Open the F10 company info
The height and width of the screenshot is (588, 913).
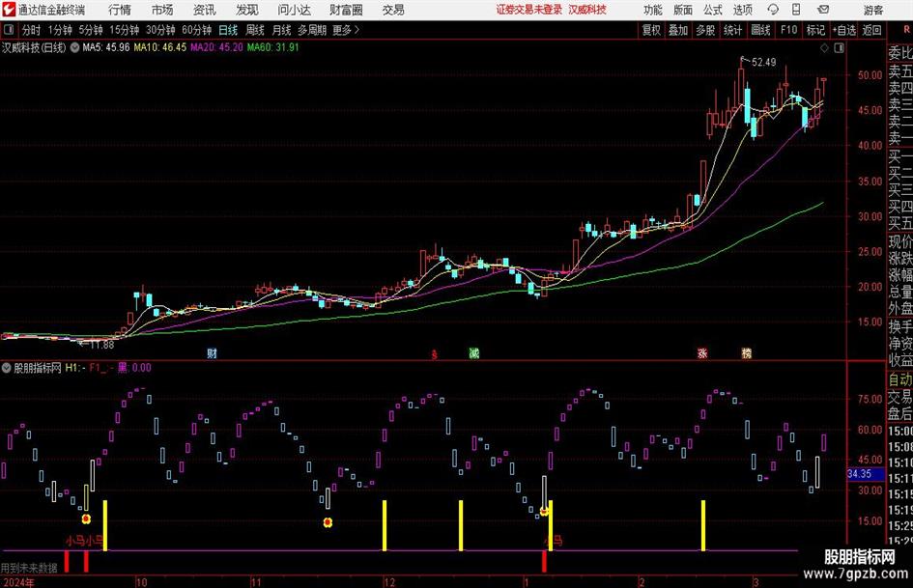[x=789, y=30]
